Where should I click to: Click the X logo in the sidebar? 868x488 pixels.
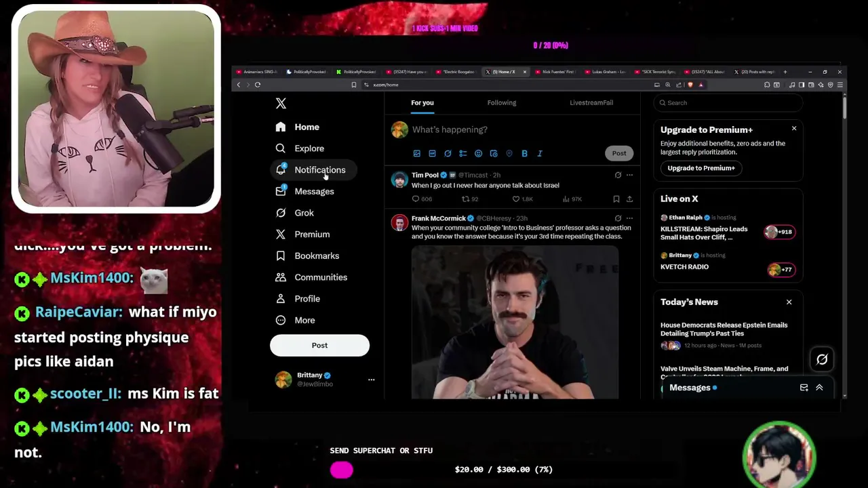pos(281,104)
